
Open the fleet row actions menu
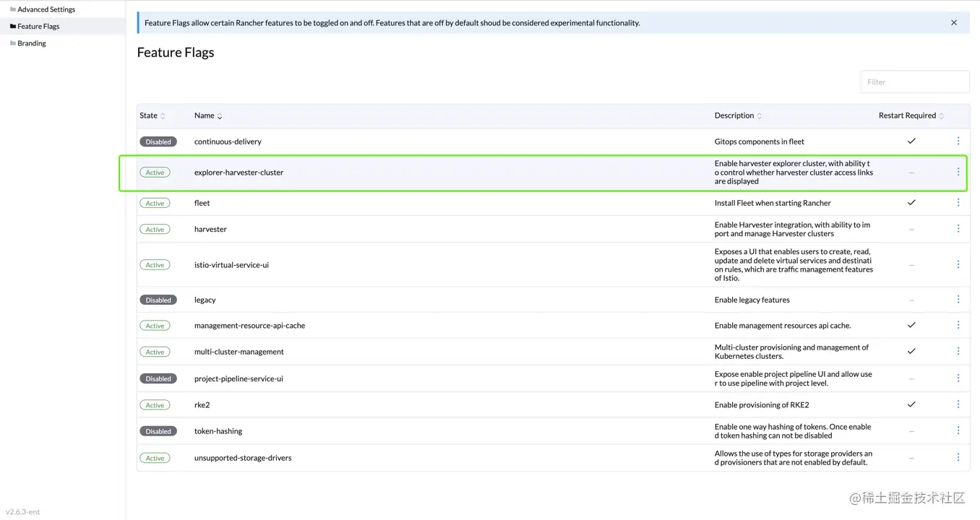coord(958,203)
